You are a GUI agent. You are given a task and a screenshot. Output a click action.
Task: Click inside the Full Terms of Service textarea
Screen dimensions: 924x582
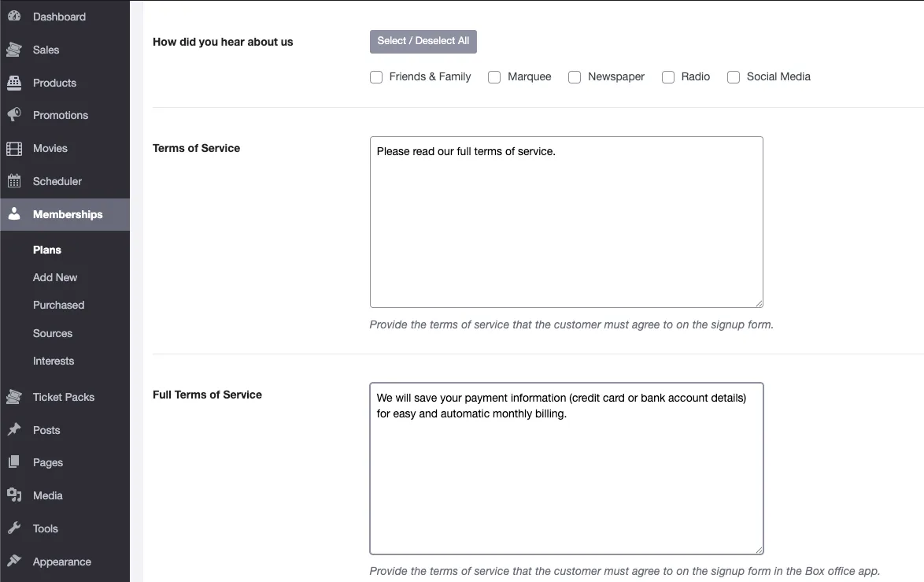click(567, 469)
